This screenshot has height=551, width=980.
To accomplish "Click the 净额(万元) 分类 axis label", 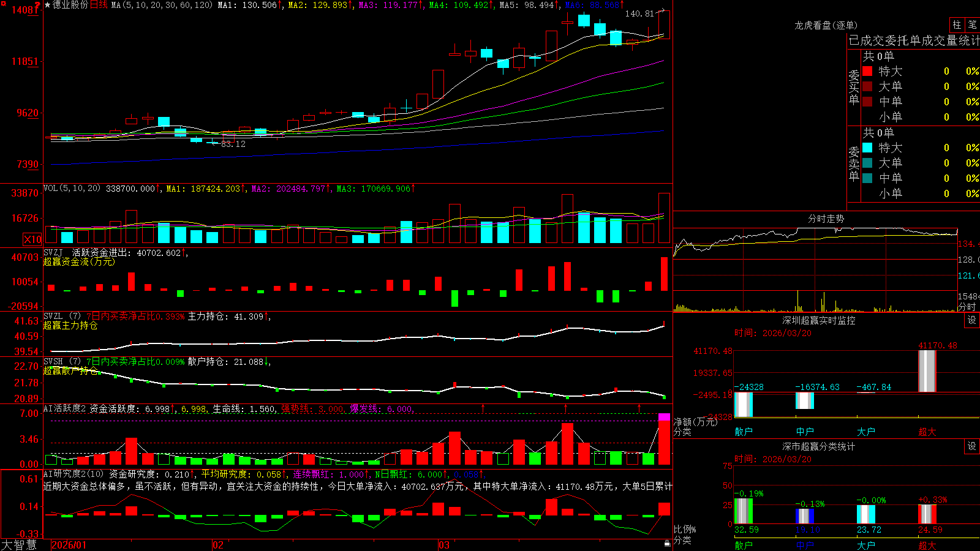I will [x=695, y=427].
